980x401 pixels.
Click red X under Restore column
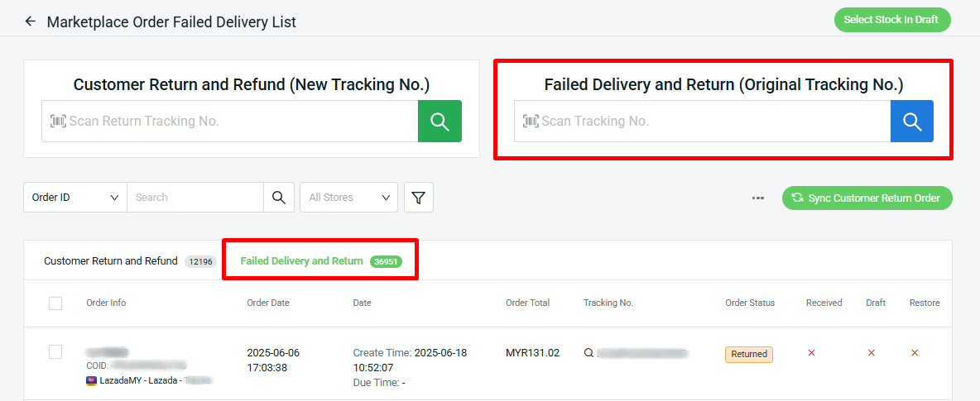point(915,354)
